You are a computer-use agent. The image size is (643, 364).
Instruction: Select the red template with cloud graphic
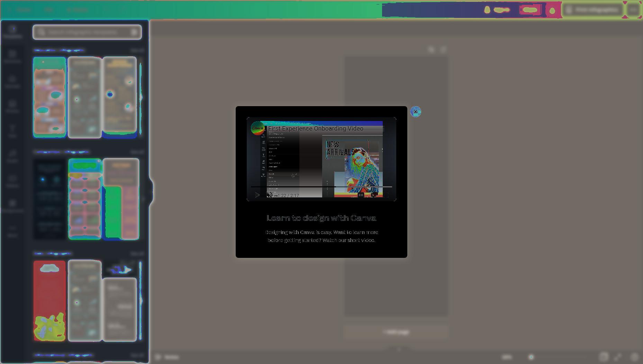click(49, 301)
